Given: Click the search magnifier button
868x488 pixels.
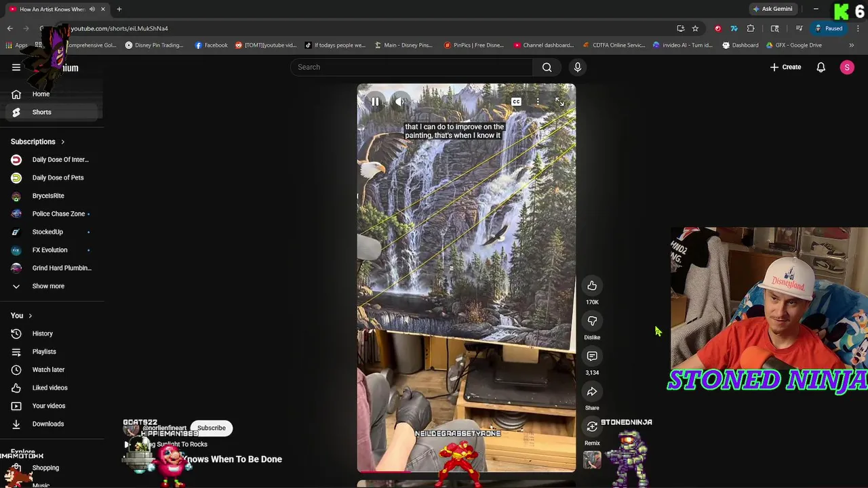Looking at the screenshot, I should (x=547, y=67).
